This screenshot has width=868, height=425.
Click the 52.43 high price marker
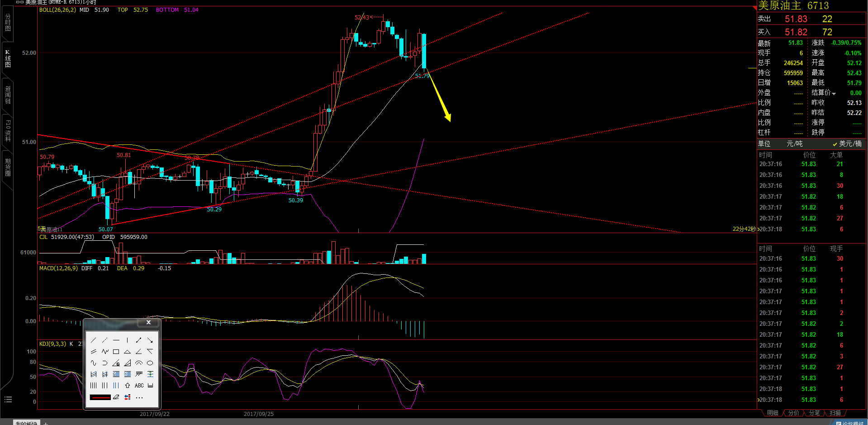(362, 18)
